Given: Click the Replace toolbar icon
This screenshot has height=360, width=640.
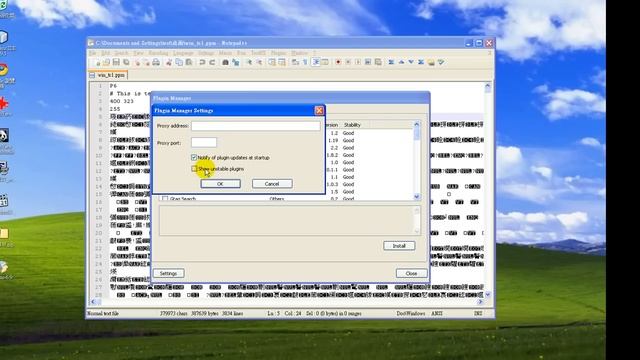Looking at the screenshot, I should [236, 62].
